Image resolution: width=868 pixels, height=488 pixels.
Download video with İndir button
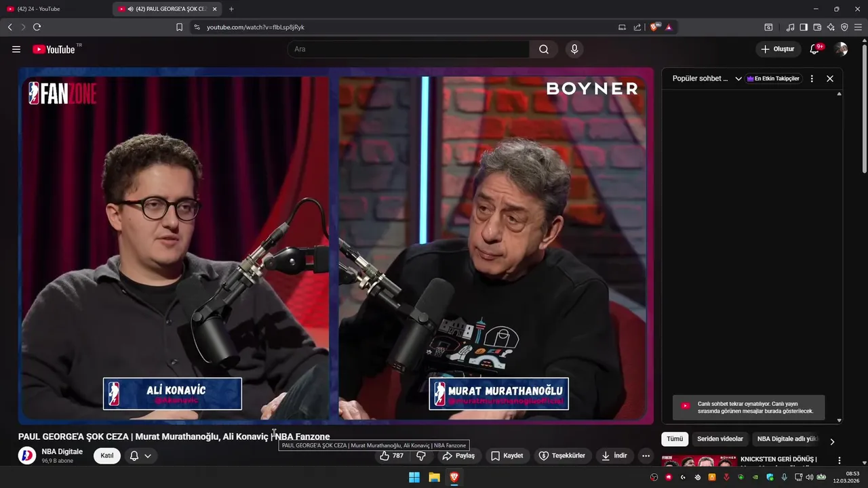click(614, 455)
